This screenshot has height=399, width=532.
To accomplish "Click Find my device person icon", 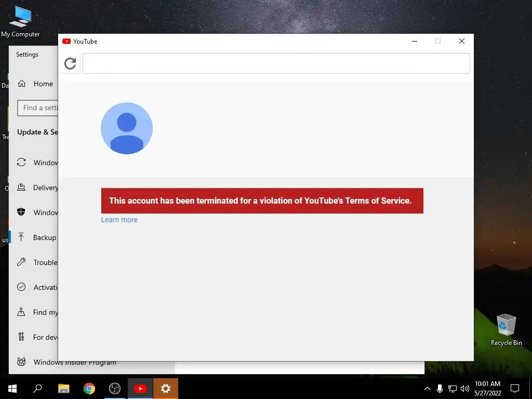I will (21, 312).
